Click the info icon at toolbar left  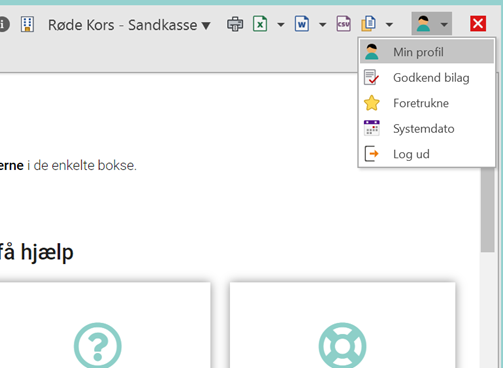(3, 24)
